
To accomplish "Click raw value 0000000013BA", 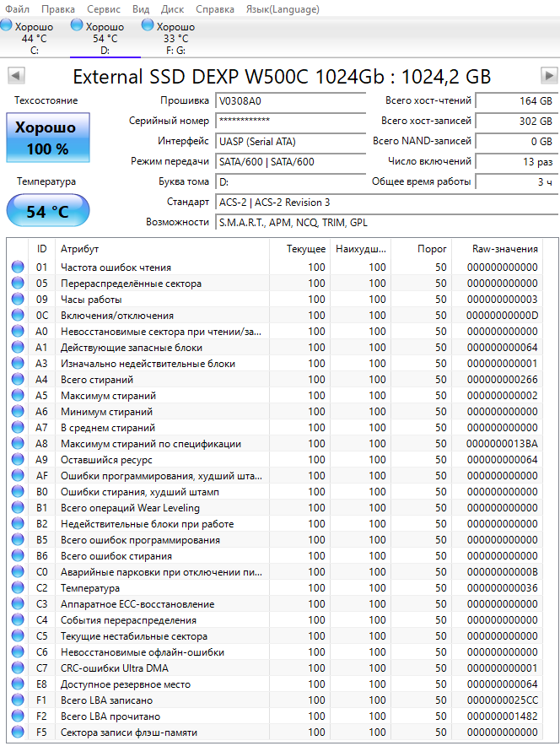I will coord(502,444).
